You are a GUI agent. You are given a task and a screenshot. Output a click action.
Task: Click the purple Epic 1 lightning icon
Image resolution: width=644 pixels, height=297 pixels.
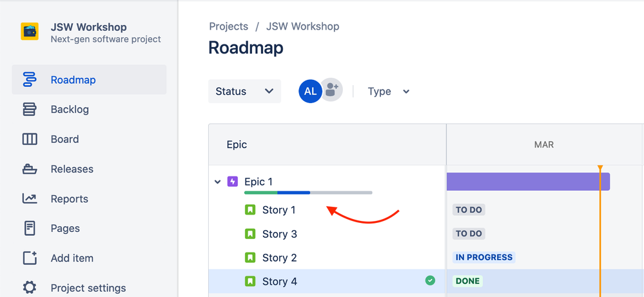click(233, 181)
